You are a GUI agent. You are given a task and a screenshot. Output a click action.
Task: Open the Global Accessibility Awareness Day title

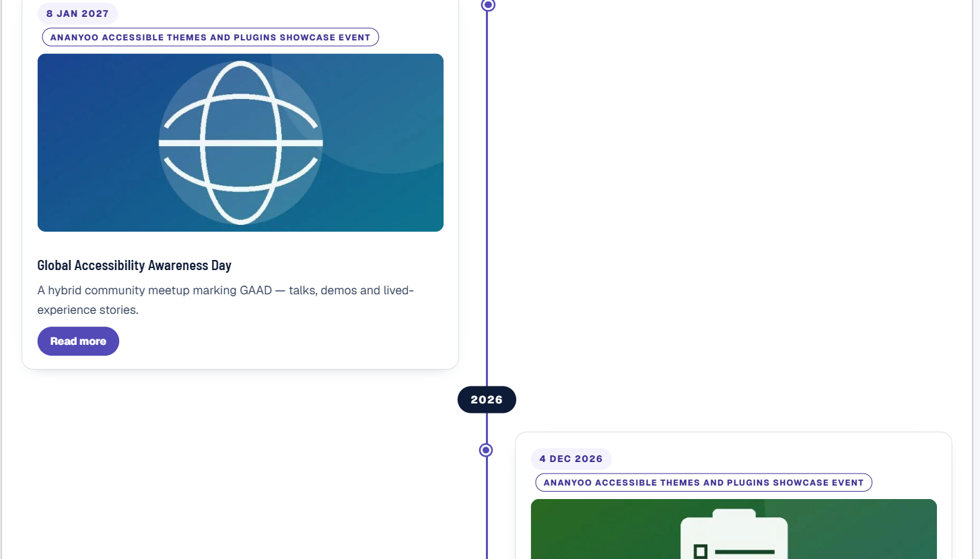tap(135, 265)
